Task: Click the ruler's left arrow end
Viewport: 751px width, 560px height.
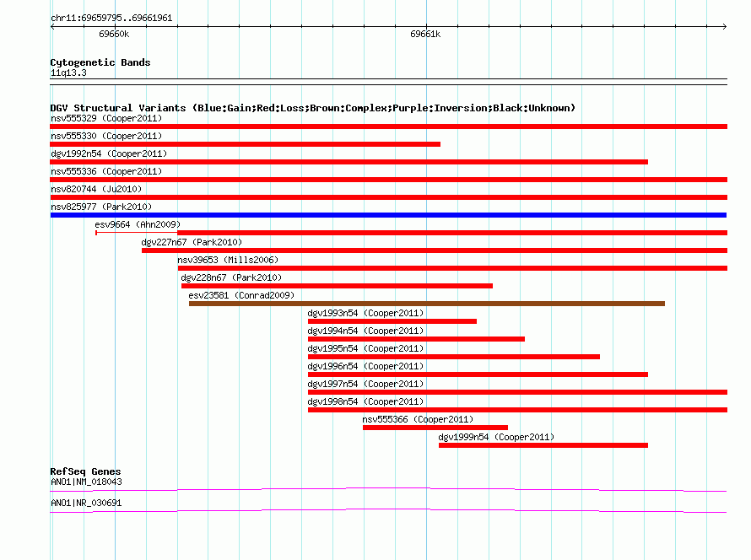Action: [52, 26]
